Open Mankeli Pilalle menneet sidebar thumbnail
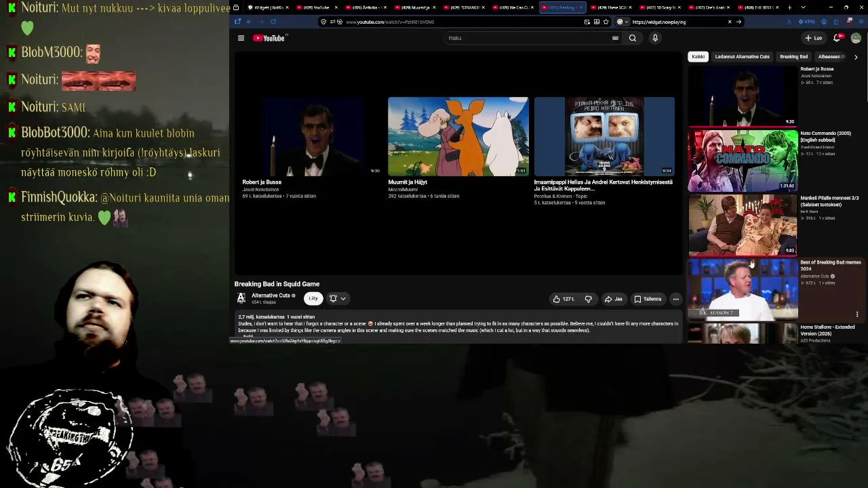This screenshot has width=868, height=488. [743, 225]
